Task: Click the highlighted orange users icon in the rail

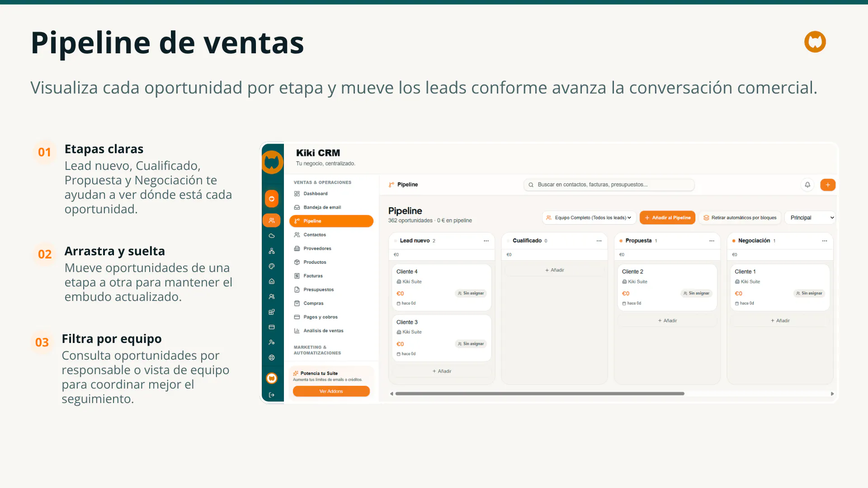Action: pyautogui.click(x=272, y=221)
